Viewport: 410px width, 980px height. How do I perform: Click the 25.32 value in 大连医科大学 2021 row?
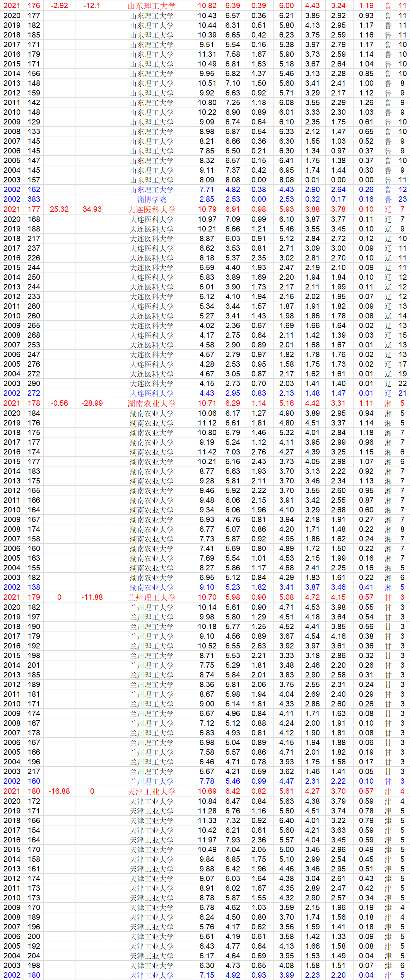pos(59,209)
